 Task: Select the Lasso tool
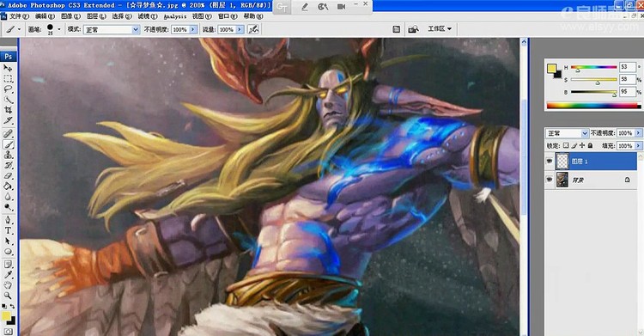[8, 89]
